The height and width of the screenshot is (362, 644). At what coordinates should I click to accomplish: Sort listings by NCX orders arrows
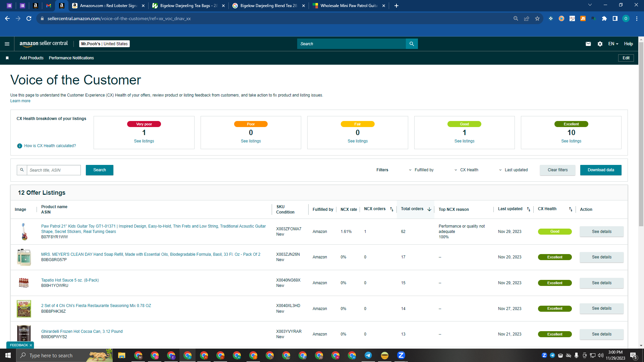coord(391,209)
